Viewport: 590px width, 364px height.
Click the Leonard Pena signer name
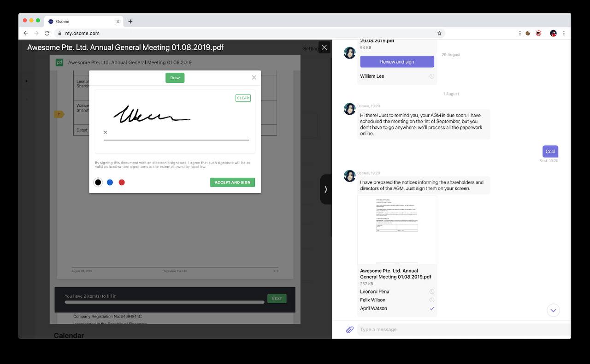click(374, 292)
